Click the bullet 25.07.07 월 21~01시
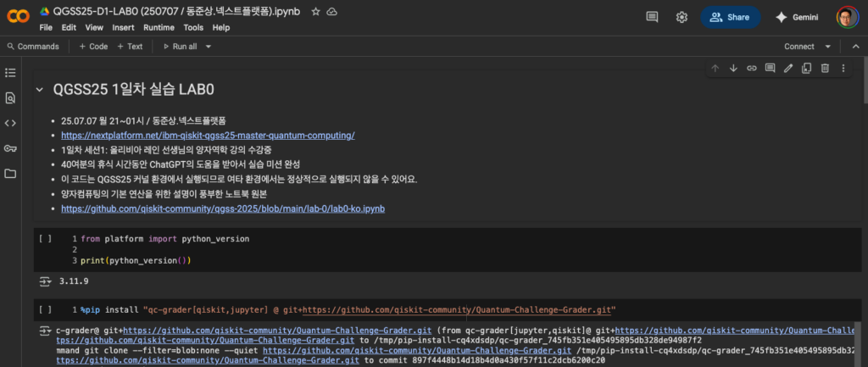The width and height of the screenshot is (868, 367). (x=143, y=120)
